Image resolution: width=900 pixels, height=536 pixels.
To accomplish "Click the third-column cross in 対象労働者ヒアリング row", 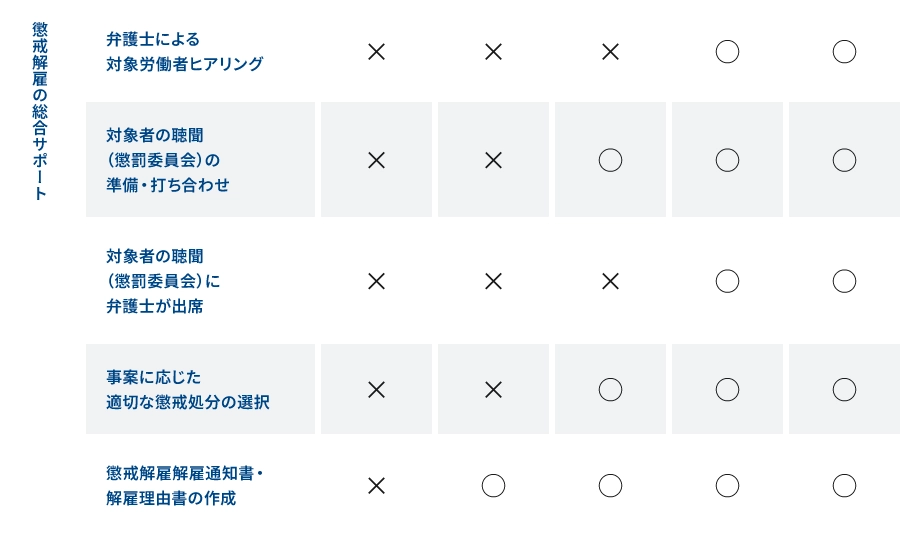I will tap(610, 52).
